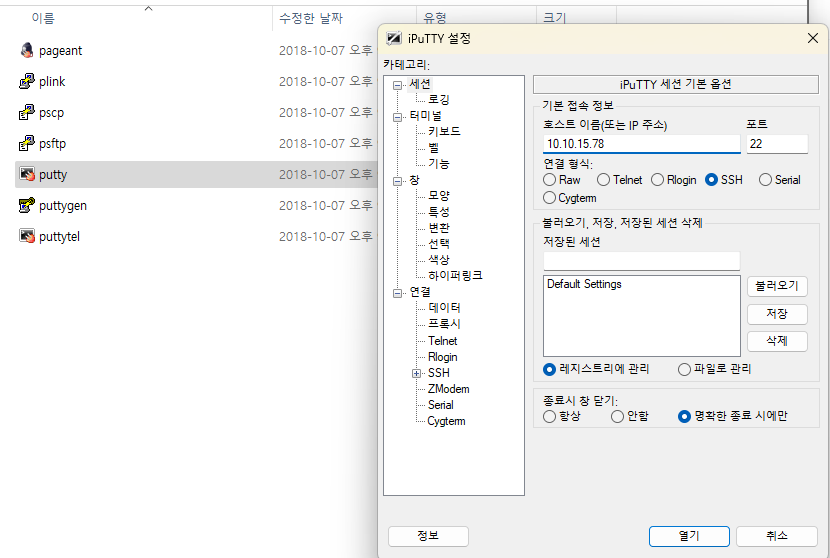Open the 선택 category
Screen dimensions: 830x558
tap(439, 244)
